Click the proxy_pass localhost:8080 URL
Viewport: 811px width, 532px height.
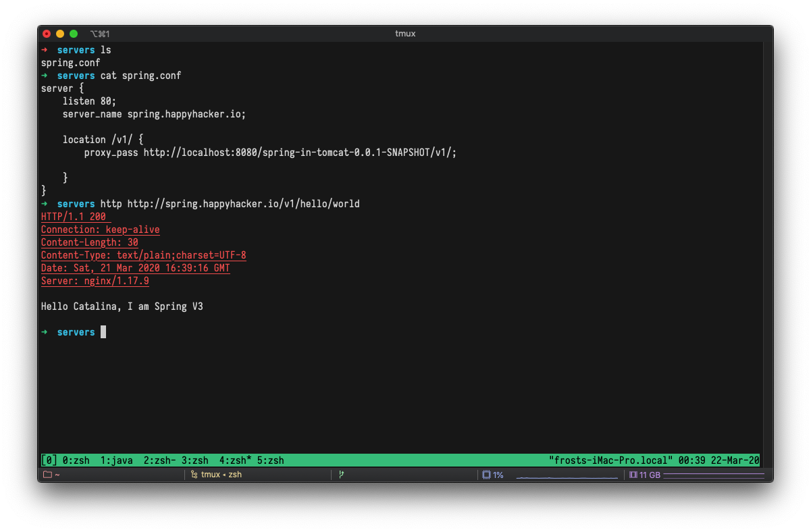coord(300,153)
